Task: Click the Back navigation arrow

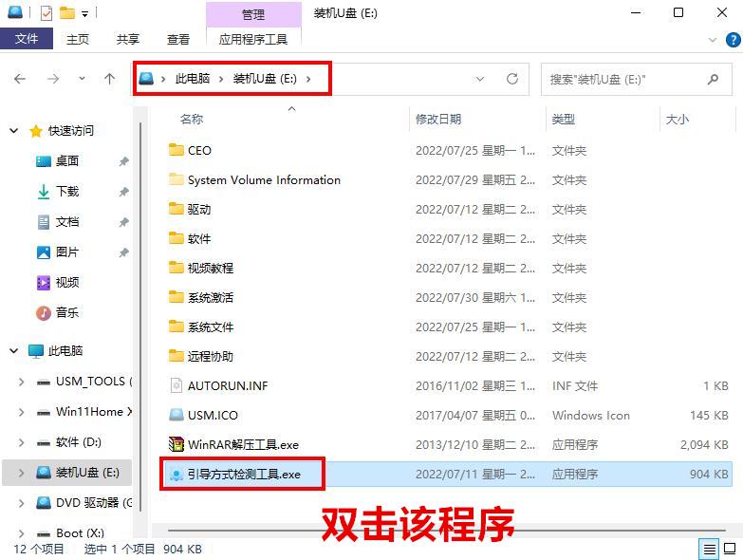Action: [x=20, y=79]
